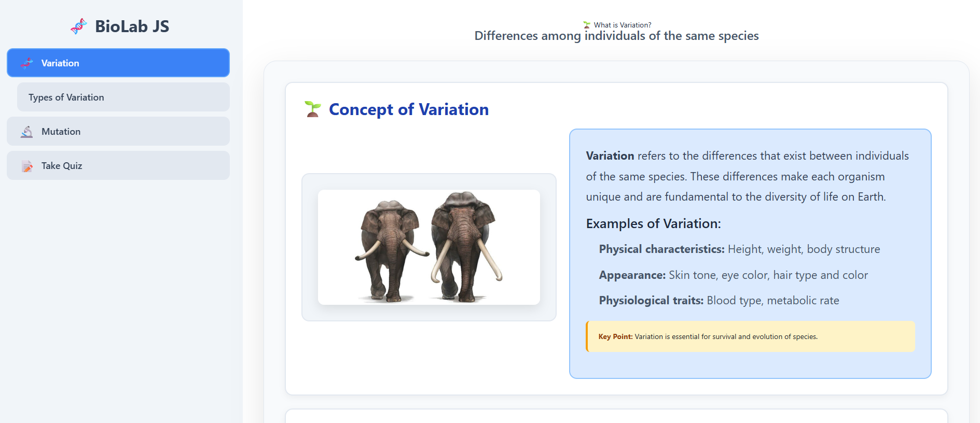This screenshot has width=980, height=423.
Task: Click the 'Physical characteristics:' list item
Action: [x=740, y=249]
